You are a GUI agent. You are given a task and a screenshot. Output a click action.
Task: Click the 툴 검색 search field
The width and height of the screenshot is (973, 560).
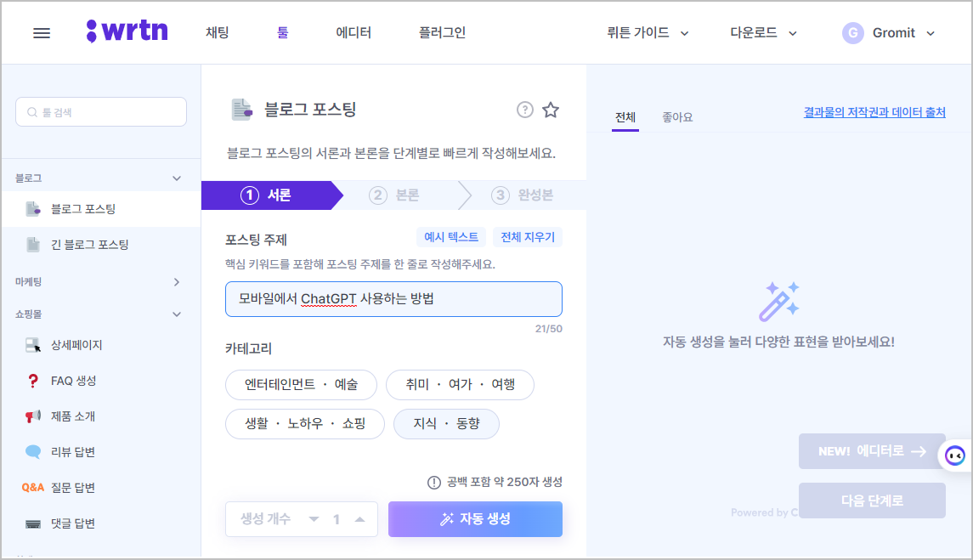(x=100, y=111)
